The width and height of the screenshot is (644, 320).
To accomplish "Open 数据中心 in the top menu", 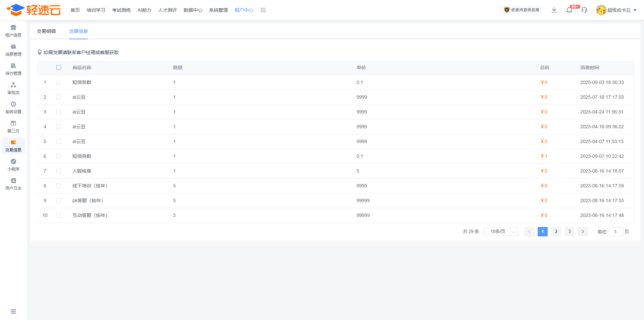I will 193,10.
